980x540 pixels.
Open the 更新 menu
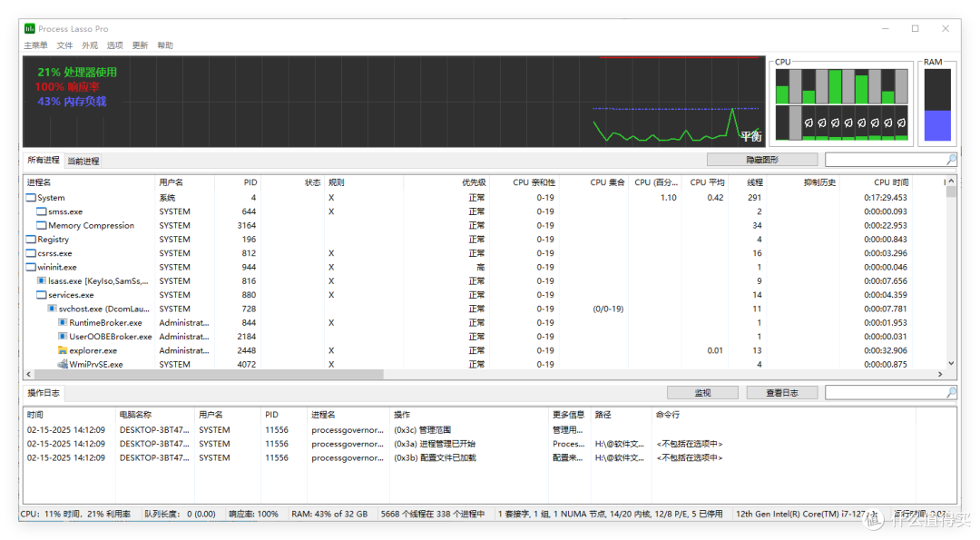tap(140, 45)
